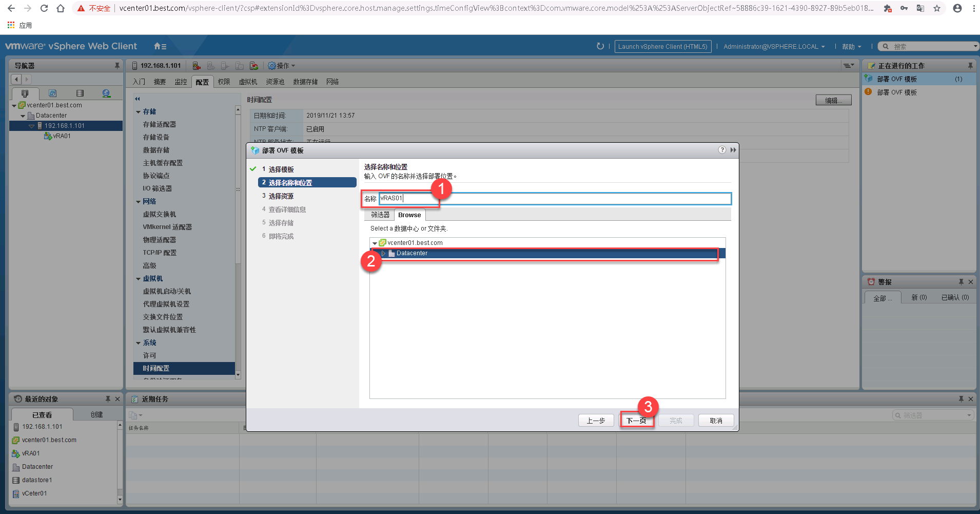The width and height of the screenshot is (980, 514).
Task: Click the 上一步 back button
Action: (x=596, y=421)
